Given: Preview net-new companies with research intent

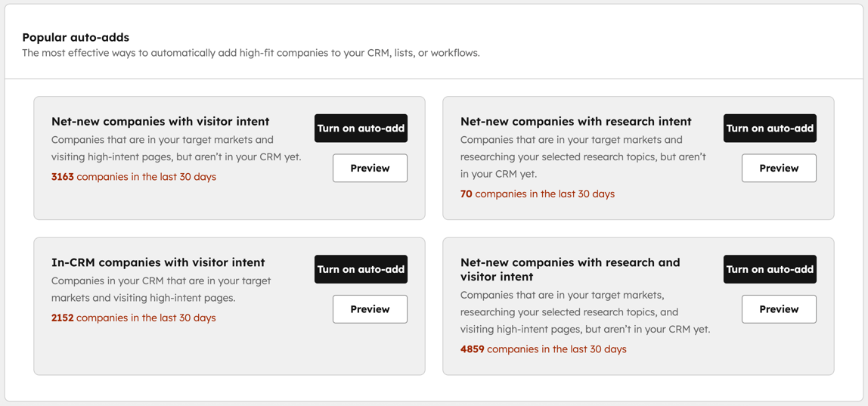Looking at the screenshot, I should point(779,168).
